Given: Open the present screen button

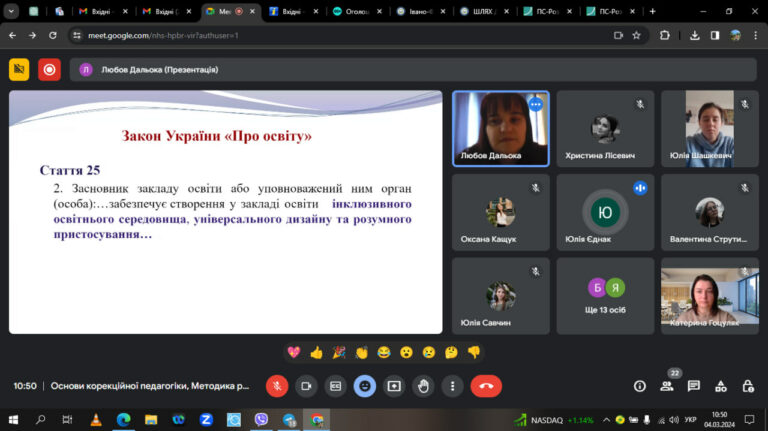Looking at the screenshot, I should pos(394,386).
